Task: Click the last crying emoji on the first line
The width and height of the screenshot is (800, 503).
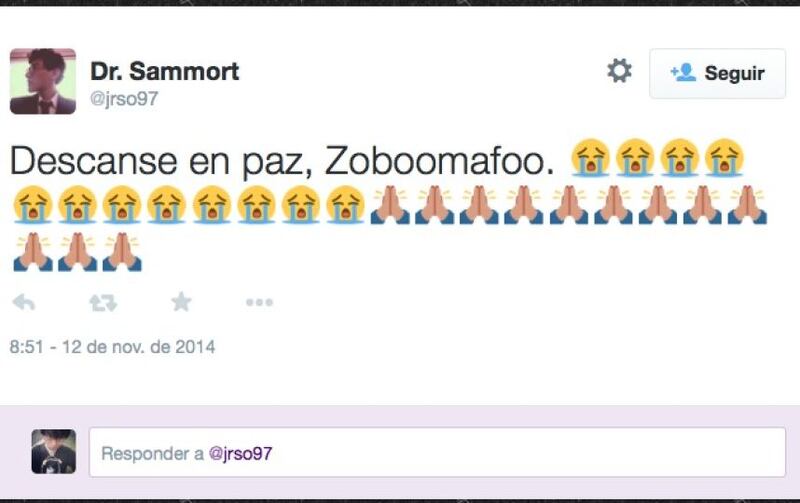Action: click(x=724, y=158)
